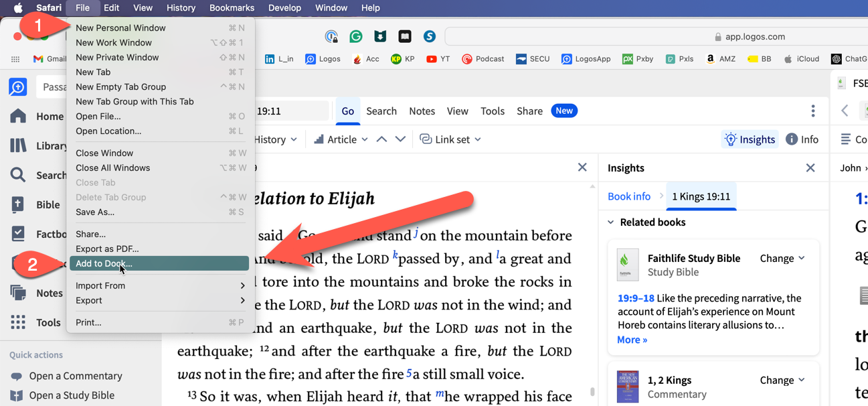Click the green bookmark-shield extension icon
This screenshot has height=406, width=868.
tap(380, 36)
